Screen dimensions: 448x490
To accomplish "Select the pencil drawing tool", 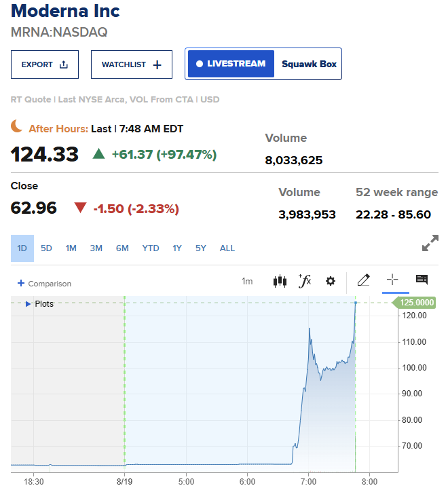I will 364,280.
